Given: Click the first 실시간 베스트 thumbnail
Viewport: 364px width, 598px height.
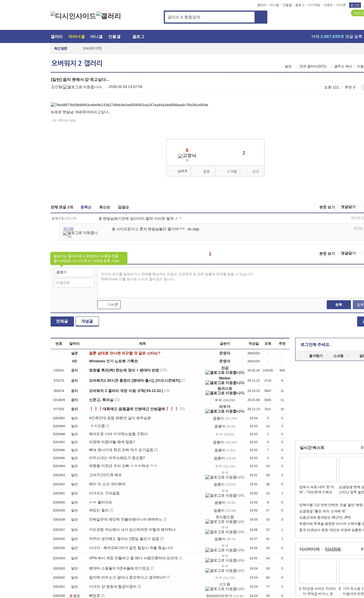Looking at the screenshot, I should 318,469.
